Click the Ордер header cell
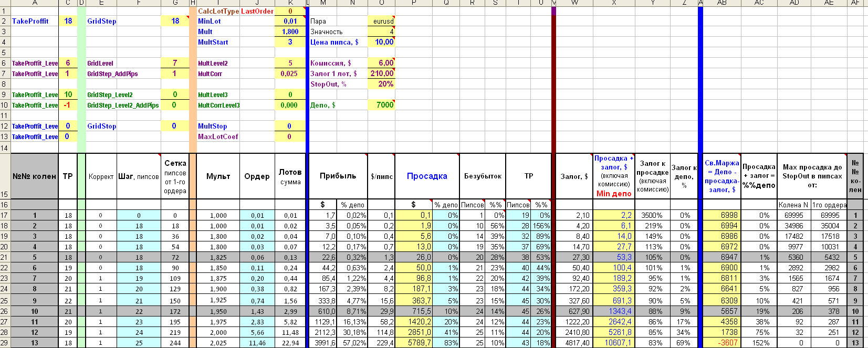 point(257,176)
